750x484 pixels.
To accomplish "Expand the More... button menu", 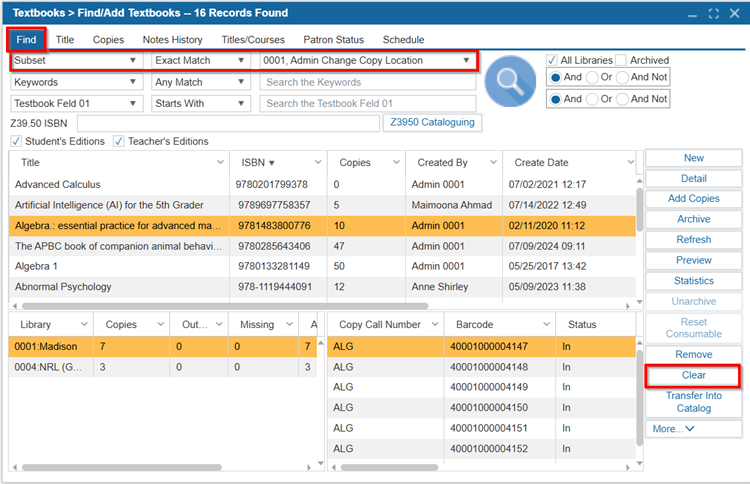I will (x=693, y=429).
